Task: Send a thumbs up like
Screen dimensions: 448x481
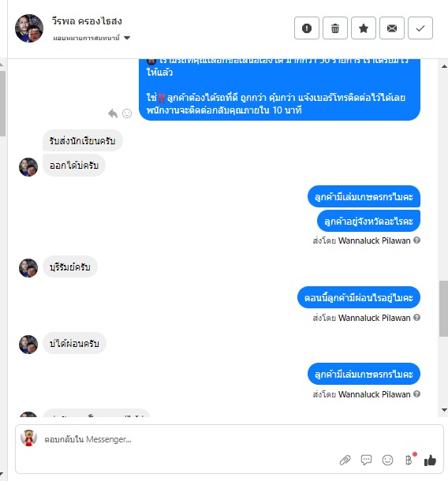Action: pyautogui.click(x=430, y=460)
